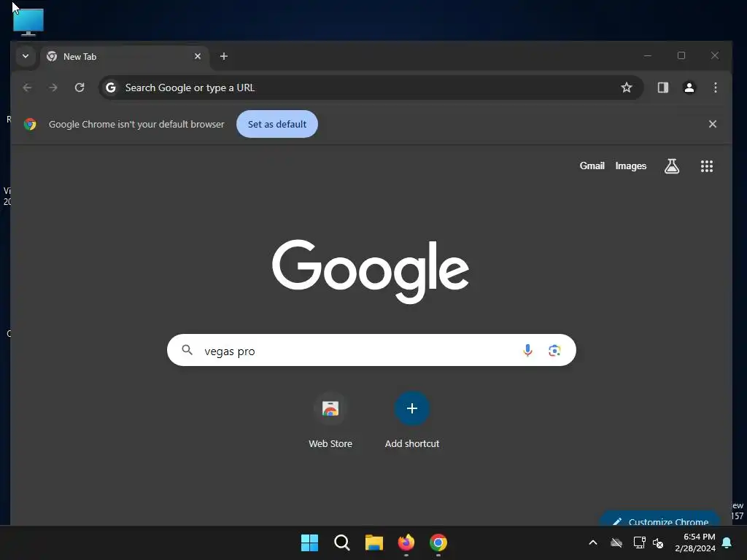Screen dimensions: 747x560
Task: Reload the current page
Action: (x=80, y=87)
